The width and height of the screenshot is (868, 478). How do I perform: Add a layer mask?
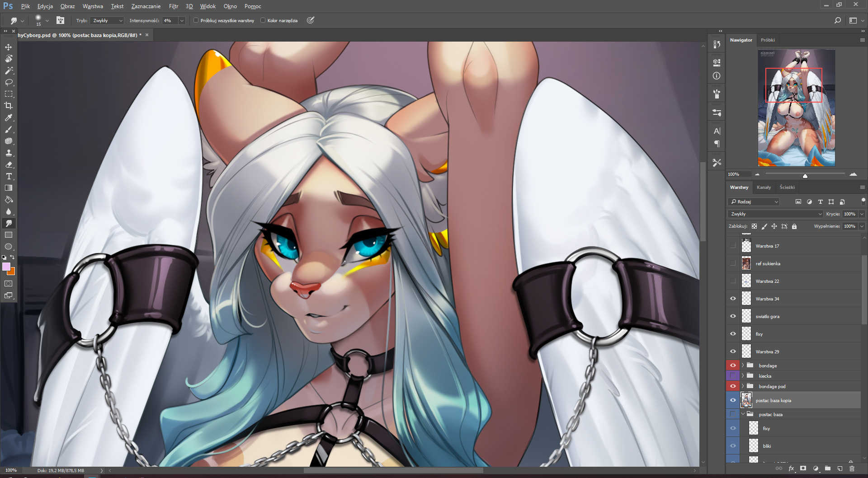[803, 469]
